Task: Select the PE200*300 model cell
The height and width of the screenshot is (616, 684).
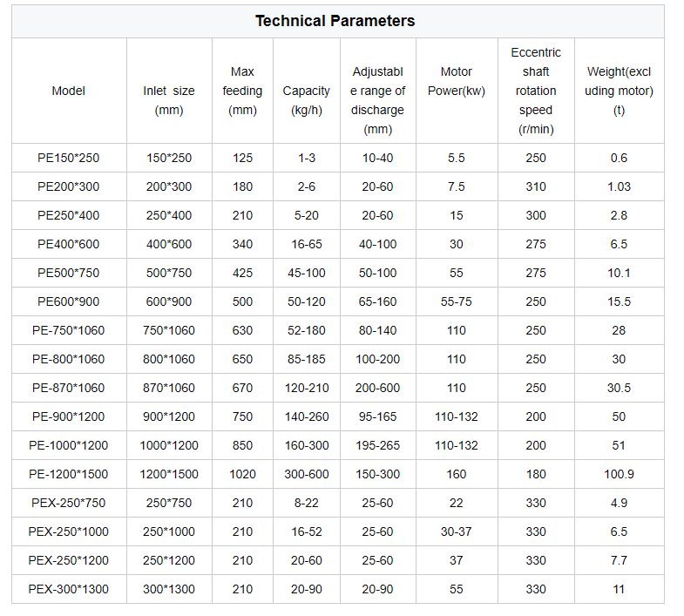Action: pyautogui.click(x=69, y=186)
